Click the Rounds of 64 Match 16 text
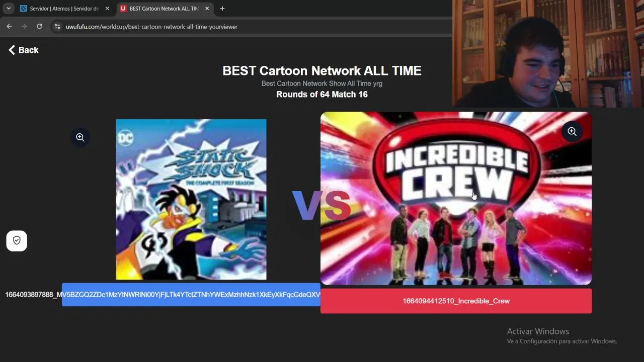644x362 pixels. point(322,95)
